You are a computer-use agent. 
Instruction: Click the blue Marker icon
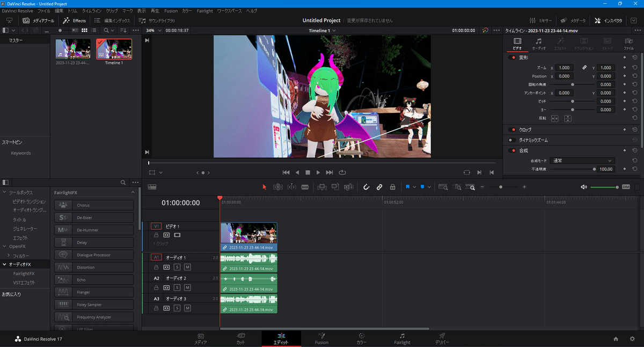click(x=422, y=187)
